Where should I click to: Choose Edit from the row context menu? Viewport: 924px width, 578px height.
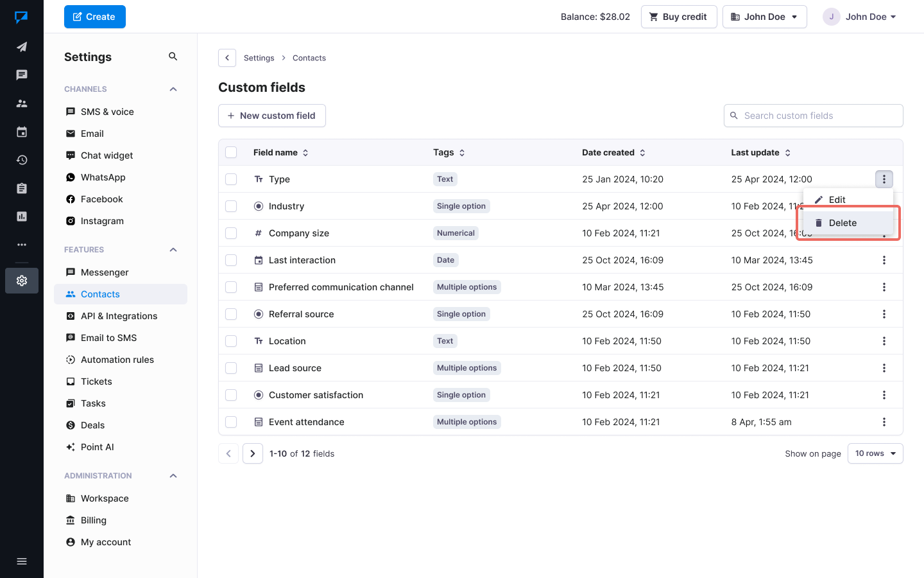837,200
